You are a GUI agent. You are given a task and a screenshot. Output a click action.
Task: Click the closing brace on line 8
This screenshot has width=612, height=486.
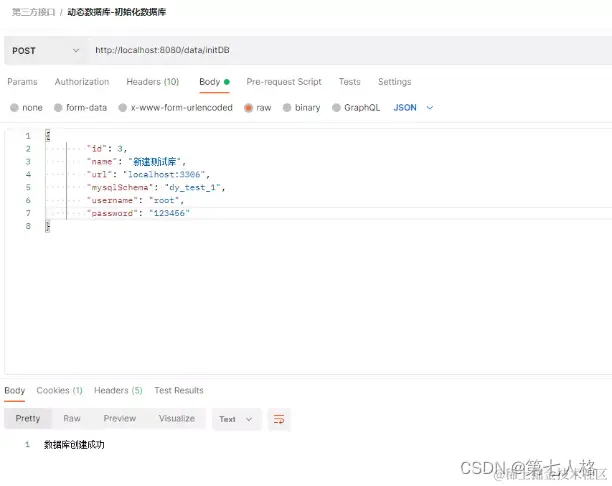48,226
